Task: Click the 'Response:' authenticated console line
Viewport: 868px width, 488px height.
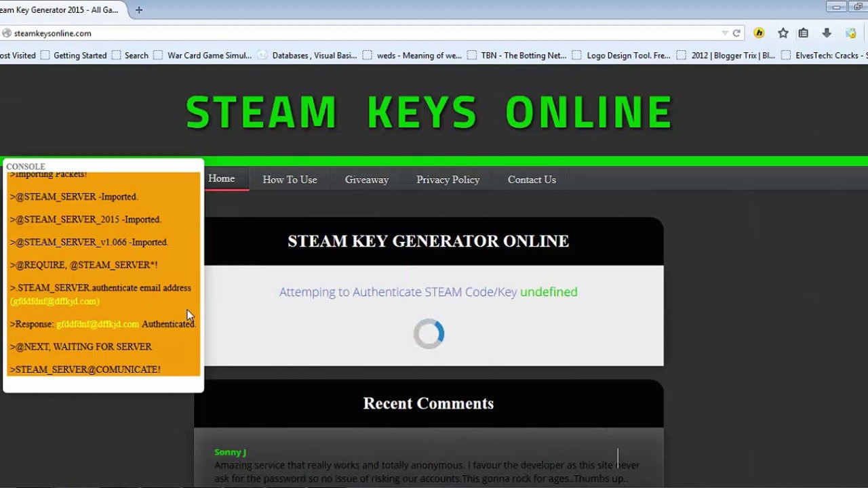Action: [102, 324]
